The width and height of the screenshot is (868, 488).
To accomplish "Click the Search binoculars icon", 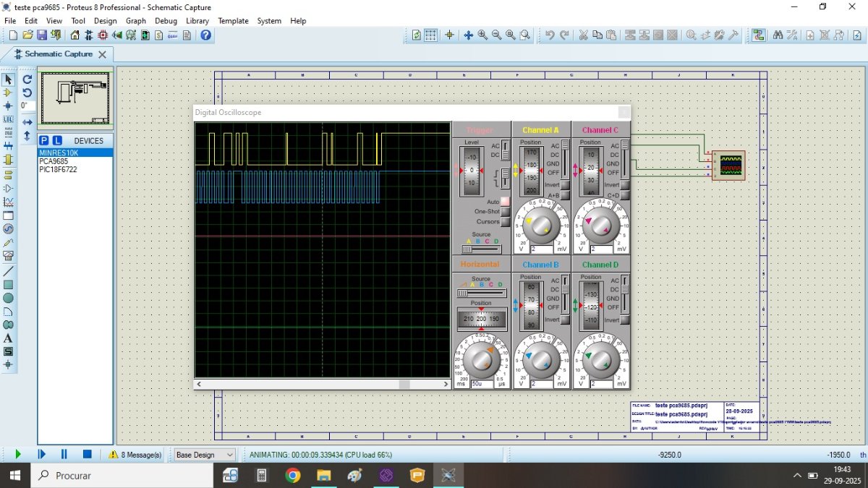I will 778,35.
